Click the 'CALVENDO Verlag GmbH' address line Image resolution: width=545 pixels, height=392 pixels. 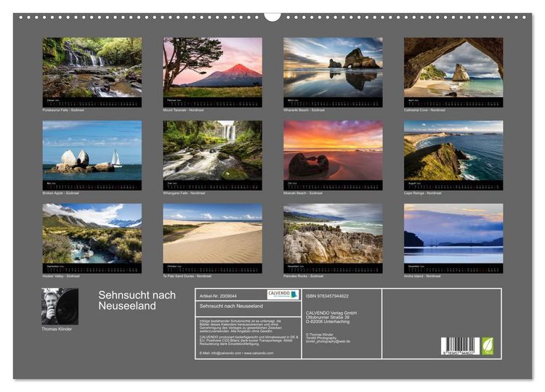click(331, 313)
